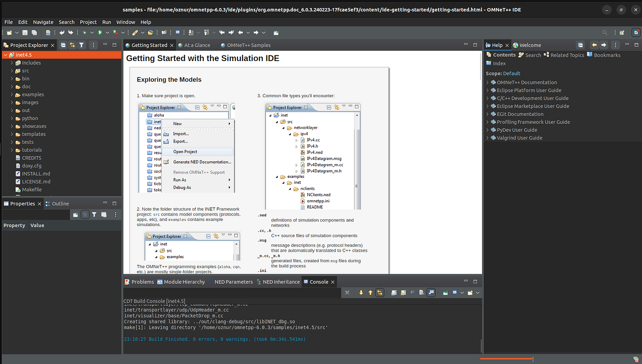
Task: Open the Window menu
Action: click(126, 22)
